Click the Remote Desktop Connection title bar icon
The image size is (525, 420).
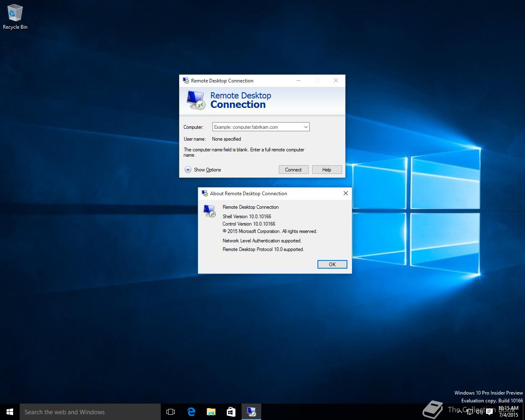pyautogui.click(x=186, y=80)
